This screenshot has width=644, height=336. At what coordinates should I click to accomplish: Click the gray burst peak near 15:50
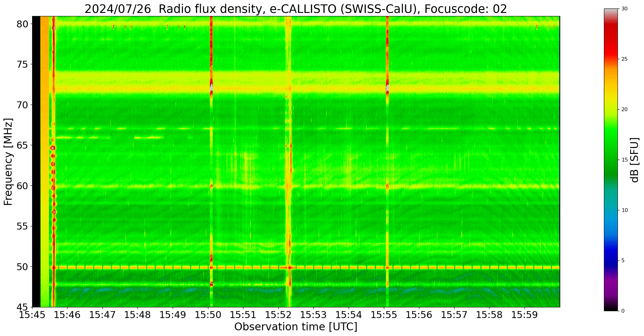211,88
